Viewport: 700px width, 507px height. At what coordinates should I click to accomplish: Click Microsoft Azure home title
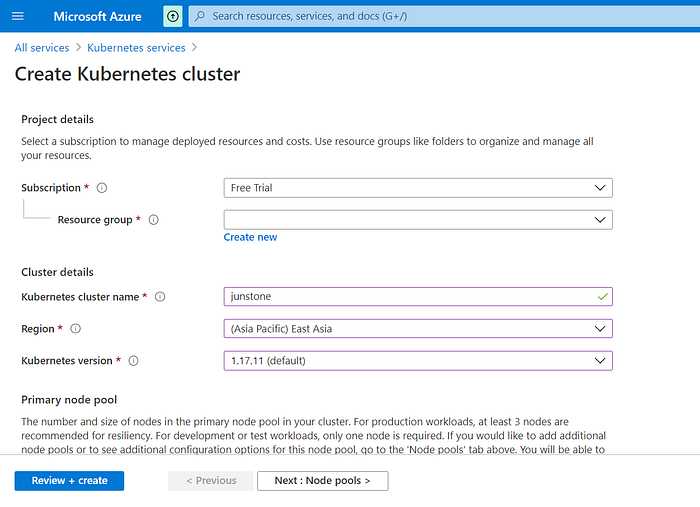click(x=97, y=17)
